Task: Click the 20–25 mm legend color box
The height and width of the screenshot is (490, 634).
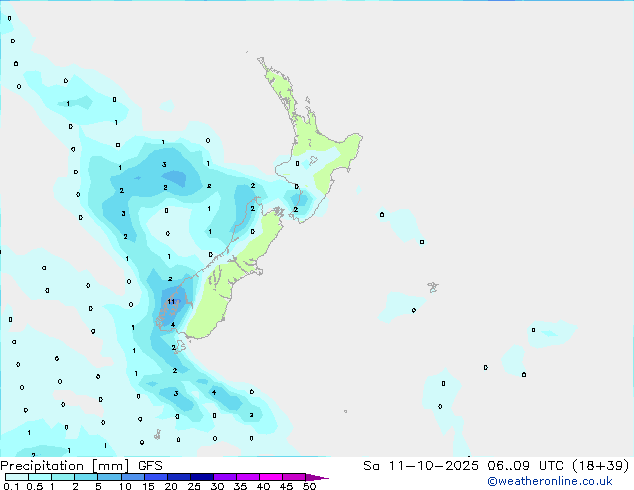Action: pos(179,477)
